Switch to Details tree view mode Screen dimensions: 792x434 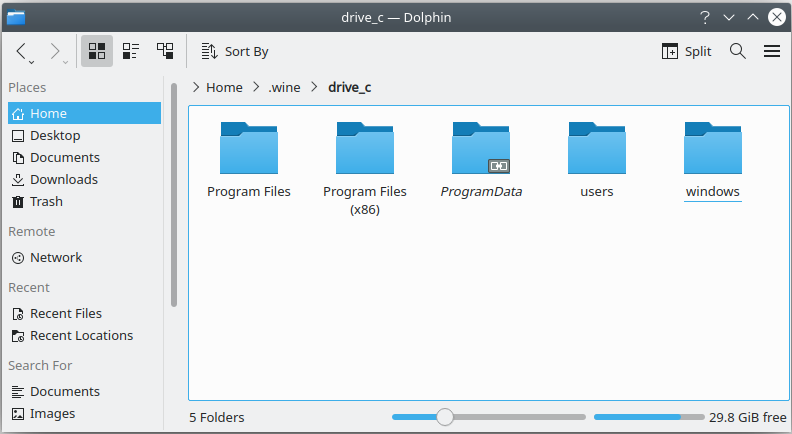pos(165,51)
